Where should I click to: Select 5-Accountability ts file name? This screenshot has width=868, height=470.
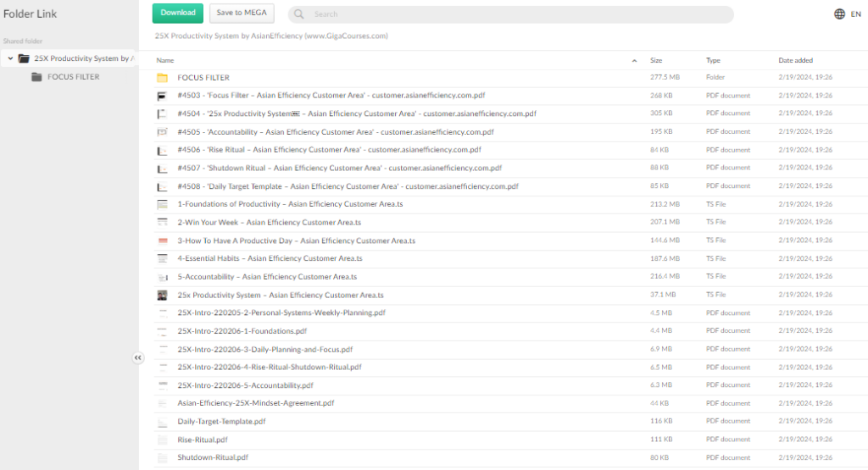click(x=267, y=276)
